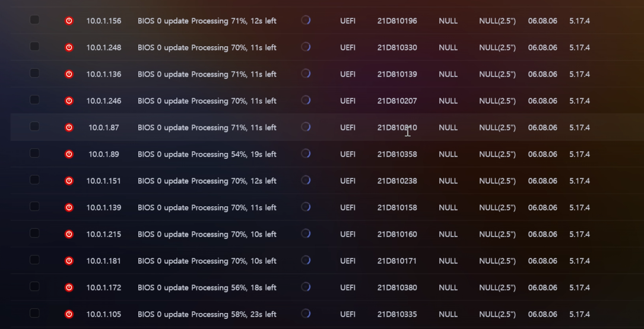Click the power icon for 10.0.1.151
This screenshot has height=329, width=644.
coord(69,181)
